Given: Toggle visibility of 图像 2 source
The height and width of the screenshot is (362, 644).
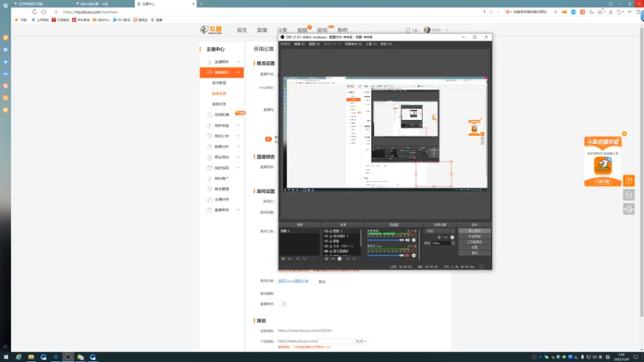Looking at the screenshot, I should pyautogui.click(x=326, y=231).
